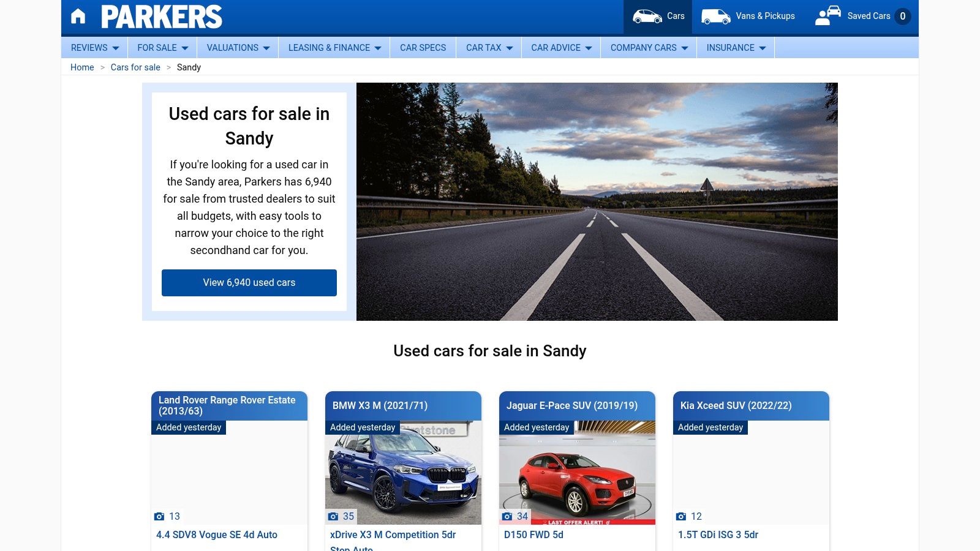The width and height of the screenshot is (980, 551).
Task: Expand the Car Tax menu
Action: pyautogui.click(x=489, y=48)
